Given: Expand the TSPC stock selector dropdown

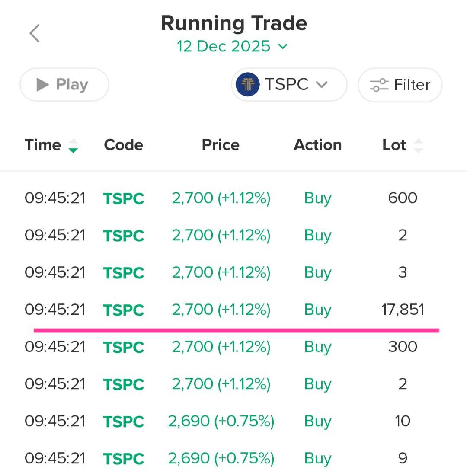Looking at the screenshot, I should [321, 85].
